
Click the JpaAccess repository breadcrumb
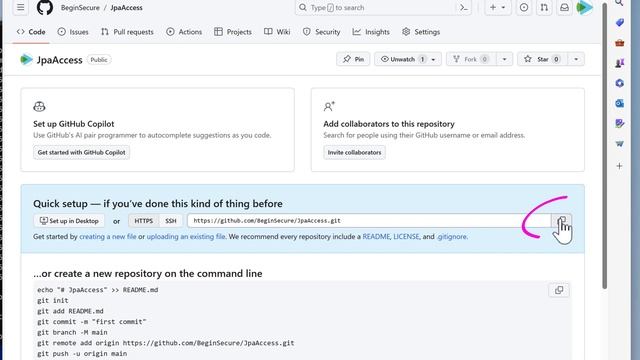(126, 8)
